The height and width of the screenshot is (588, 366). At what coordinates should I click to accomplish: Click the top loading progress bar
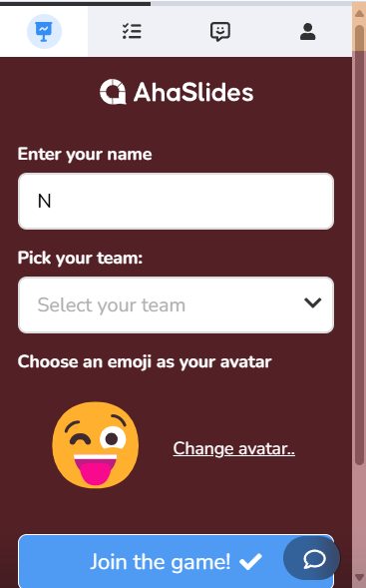click(x=75, y=3)
